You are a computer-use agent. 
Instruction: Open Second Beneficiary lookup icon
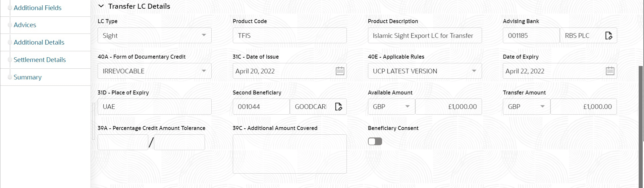tap(338, 107)
